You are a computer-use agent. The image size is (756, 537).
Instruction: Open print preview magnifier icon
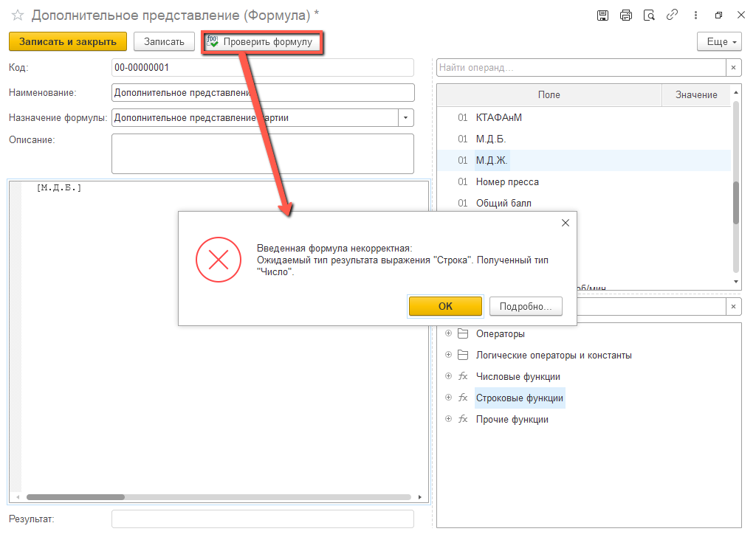click(x=649, y=15)
